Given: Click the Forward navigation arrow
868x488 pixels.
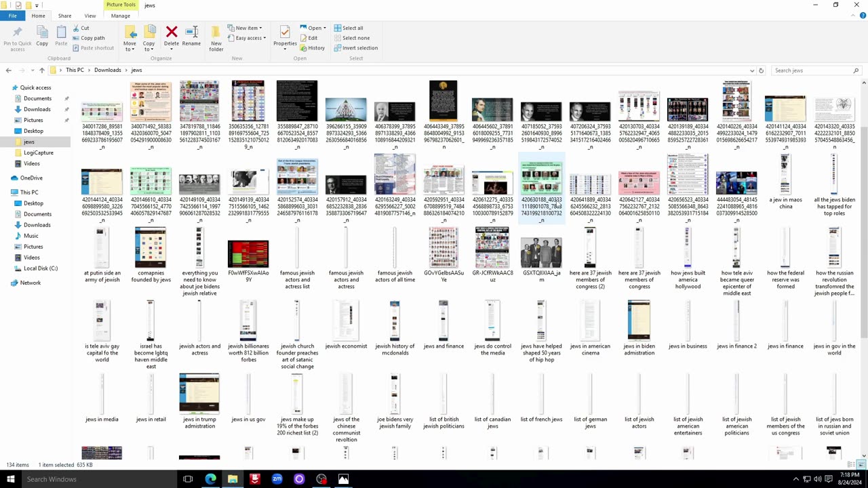Looking at the screenshot, I should 22,70.
